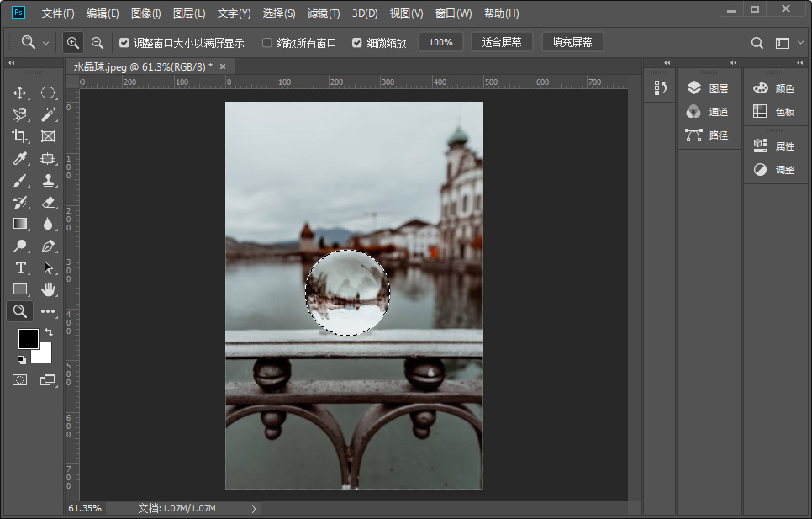This screenshot has width=812, height=519.
Task: Open the History panel icon
Action: 660,88
